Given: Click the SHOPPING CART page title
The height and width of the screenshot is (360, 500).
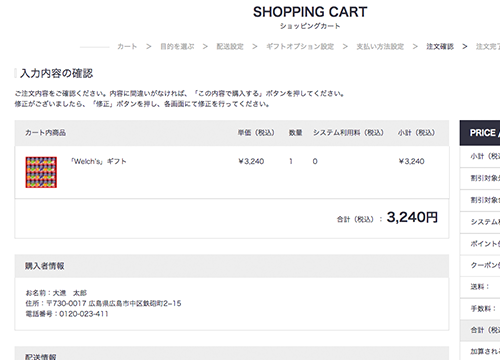Looking at the screenshot, I should pos(310,12).
